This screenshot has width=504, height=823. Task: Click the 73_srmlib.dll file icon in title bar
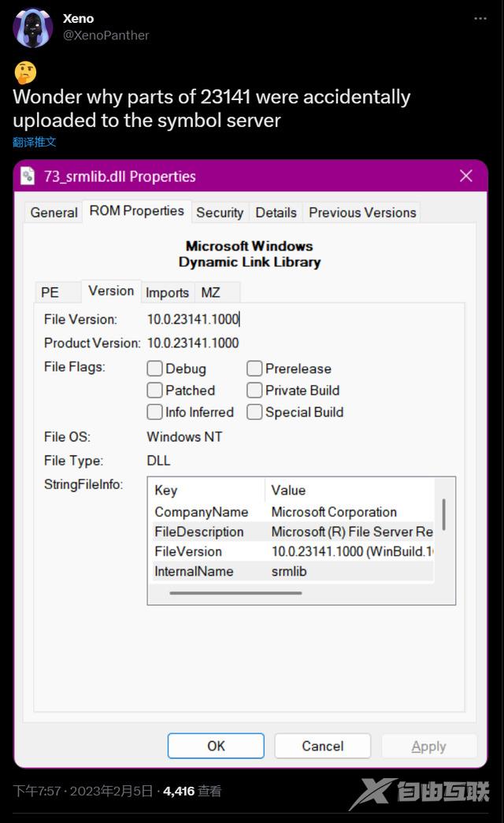click(28, 176)
